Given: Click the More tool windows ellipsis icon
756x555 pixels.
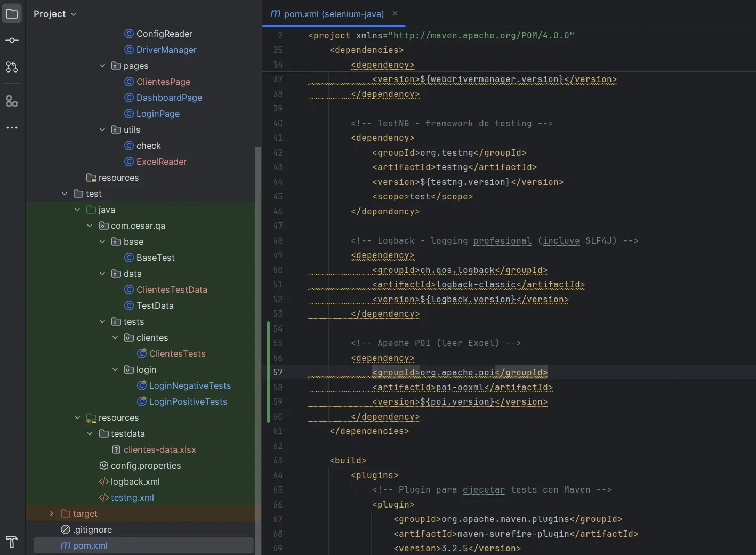Looking at the screenshot, I should 12,128.
